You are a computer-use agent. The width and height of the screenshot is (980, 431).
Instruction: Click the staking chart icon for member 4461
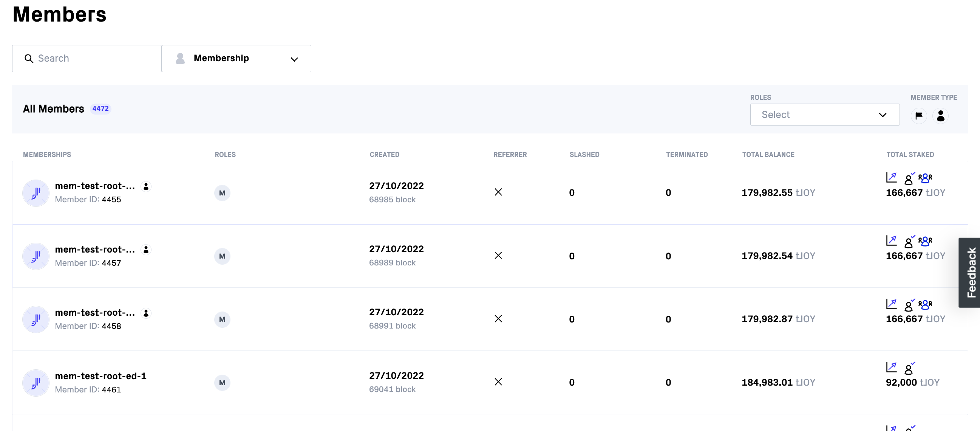tap(891, 367)
